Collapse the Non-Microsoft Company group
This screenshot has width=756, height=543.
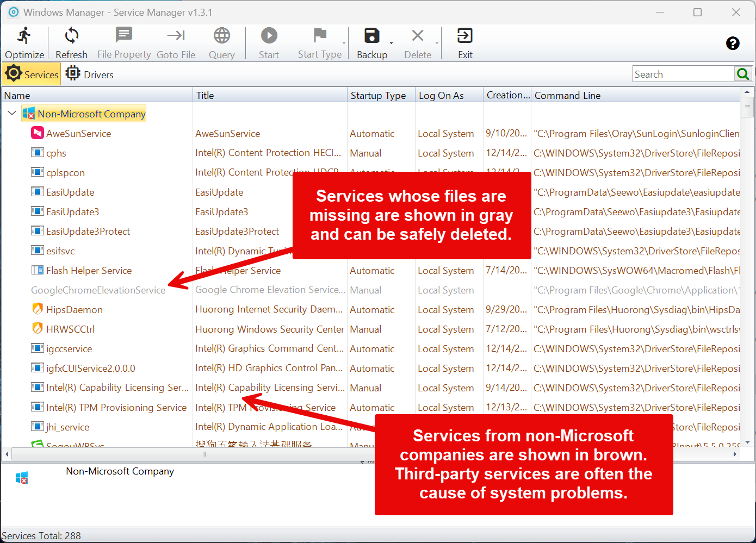click(12, 114)
